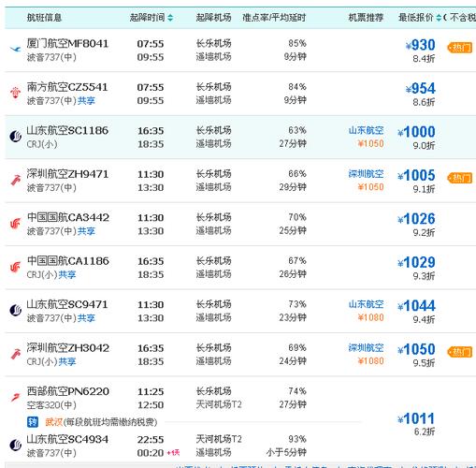
Task: Click the blue transfer 转 icon
Action: pos(33,422)
